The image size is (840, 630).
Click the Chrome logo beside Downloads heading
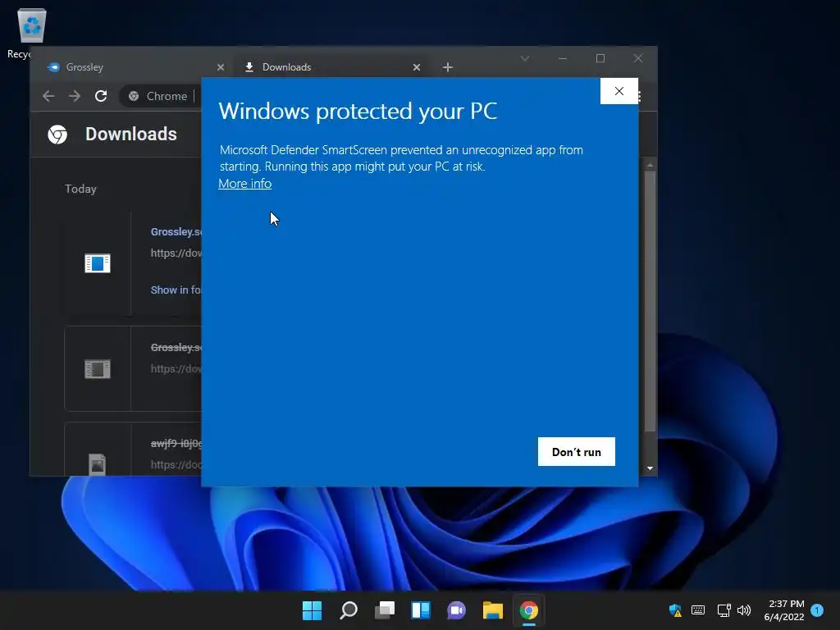(x=57, y=135)
